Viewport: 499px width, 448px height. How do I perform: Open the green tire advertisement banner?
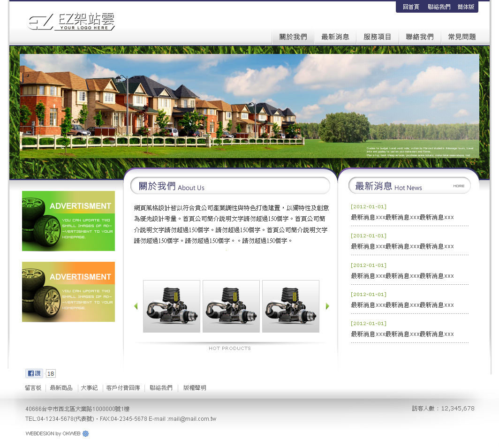[x=68, y=221]
